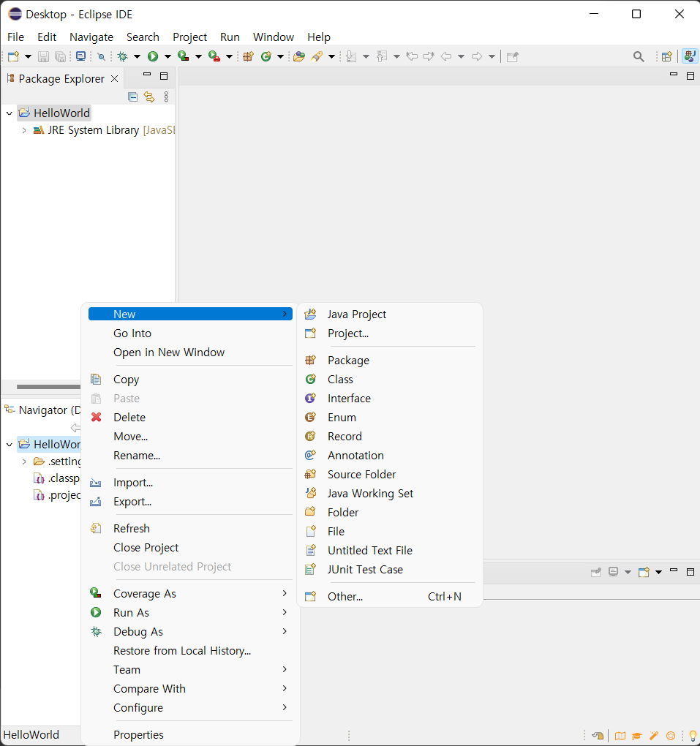
Task: Click the Pin Editor toolbar icon
Action: (512, 57)
